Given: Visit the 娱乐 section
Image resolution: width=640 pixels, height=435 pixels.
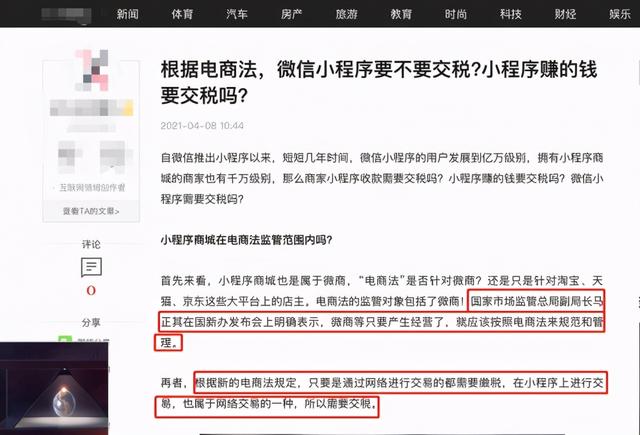Looking at the screenshot, I should (x=620, y=14).
